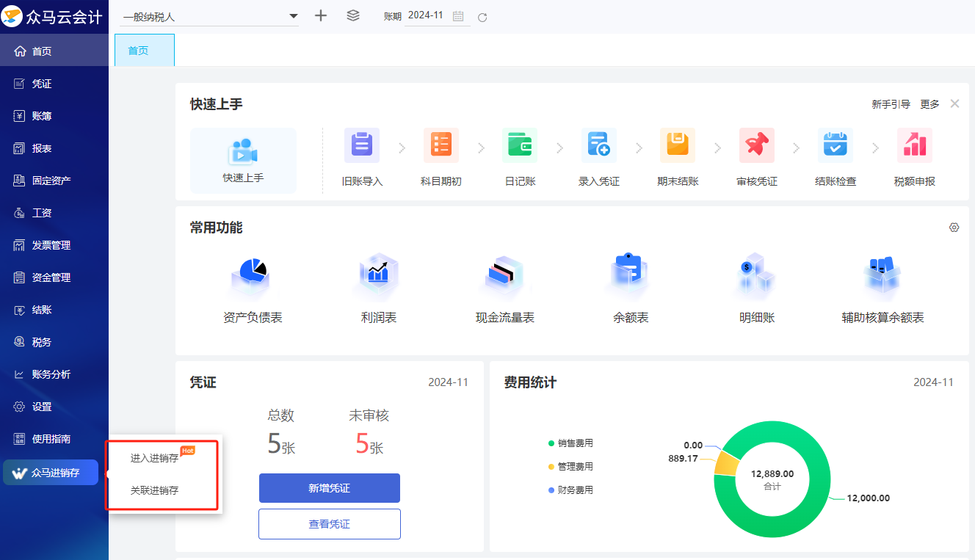Click the 查看凭证 button

tap(330, 524)
